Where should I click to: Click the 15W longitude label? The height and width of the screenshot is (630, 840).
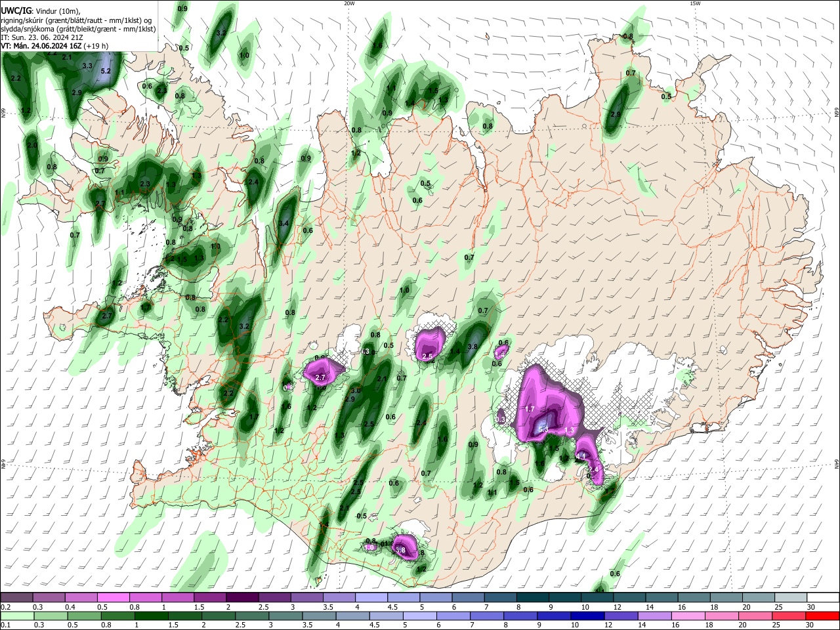point(695,3)
